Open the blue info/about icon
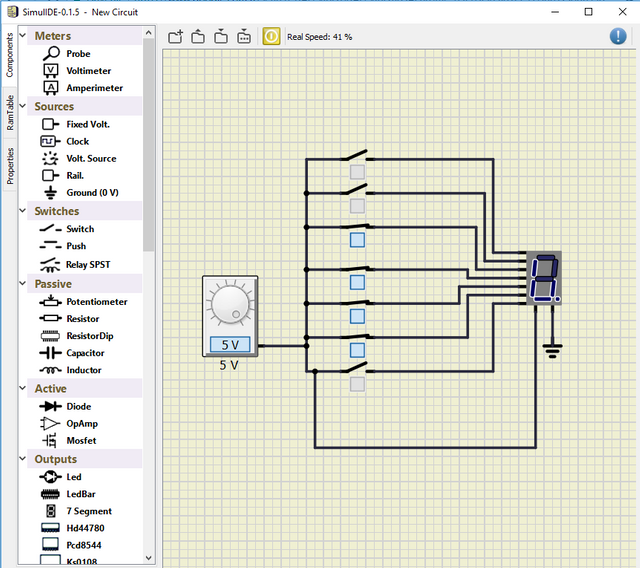 coord(618,36)
